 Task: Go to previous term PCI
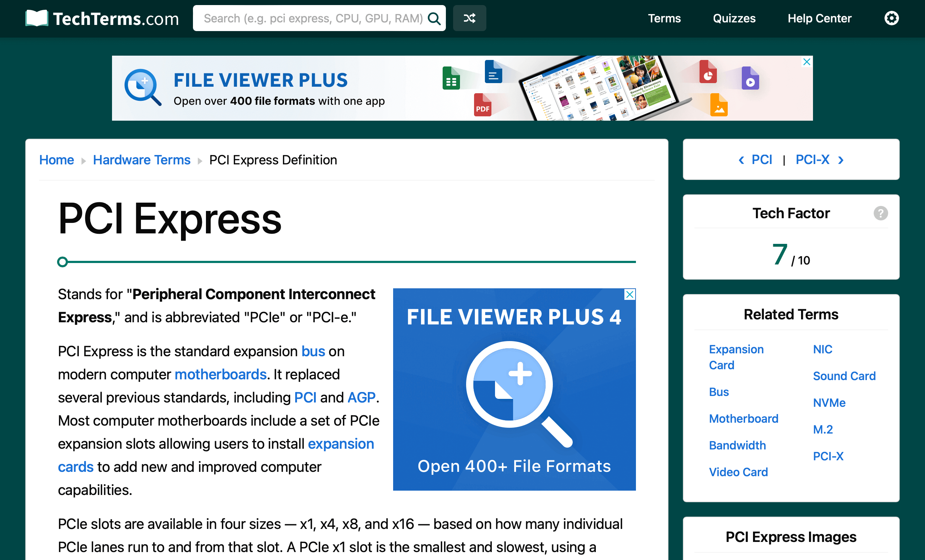click(761, 160)
